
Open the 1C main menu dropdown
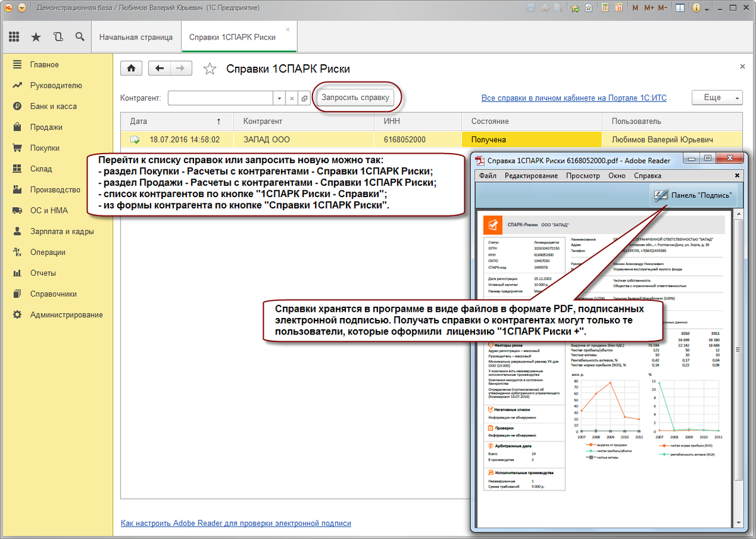click(x=22, y=9)
